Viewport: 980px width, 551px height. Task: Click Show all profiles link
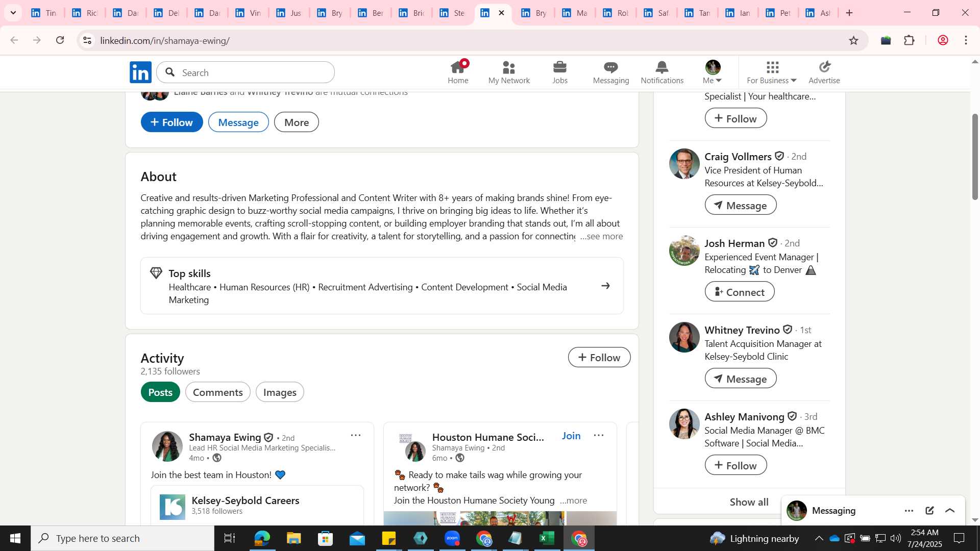click(x=749, y=502)
